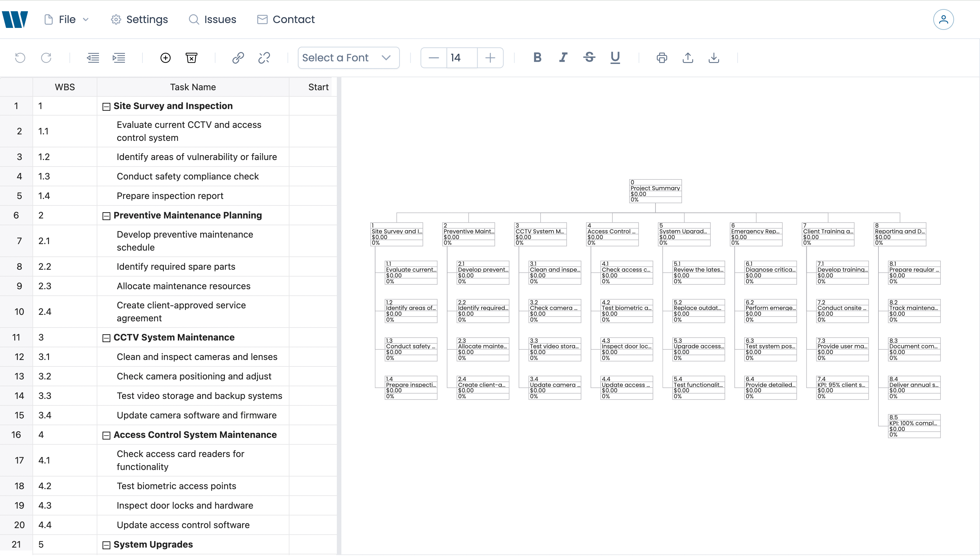Export the project with the upload icon
The image size is (980, 557).
pos(688,58)
